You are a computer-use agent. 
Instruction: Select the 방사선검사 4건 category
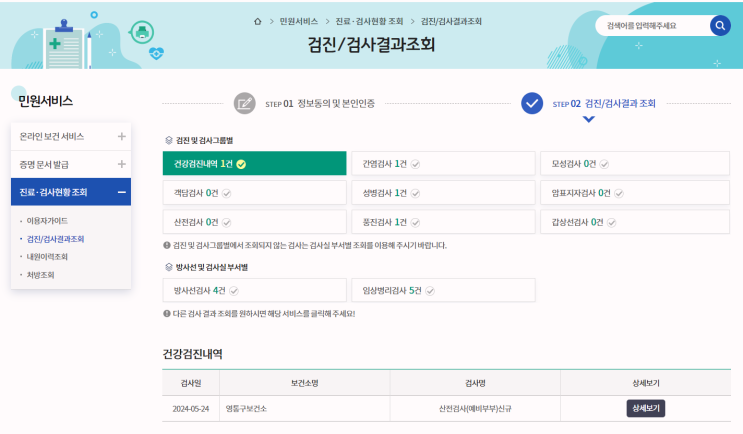[x=254, y=290]
